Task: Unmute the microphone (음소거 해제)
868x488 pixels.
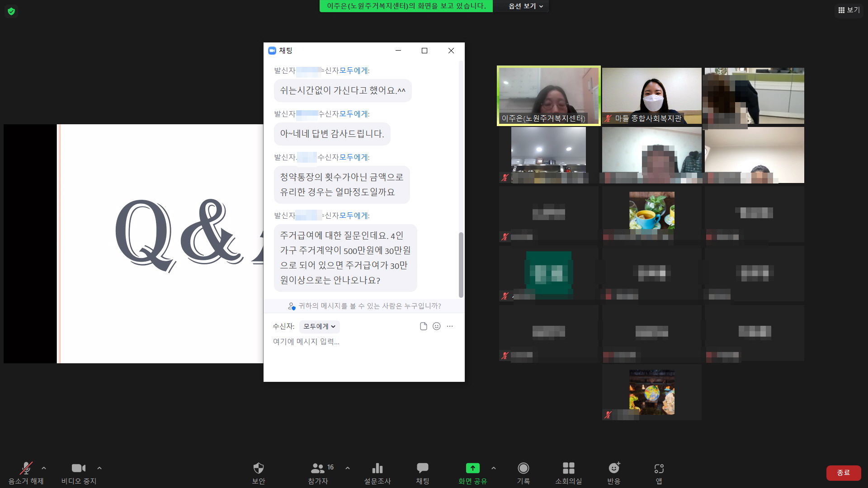Action: click(x=26, y=473)
